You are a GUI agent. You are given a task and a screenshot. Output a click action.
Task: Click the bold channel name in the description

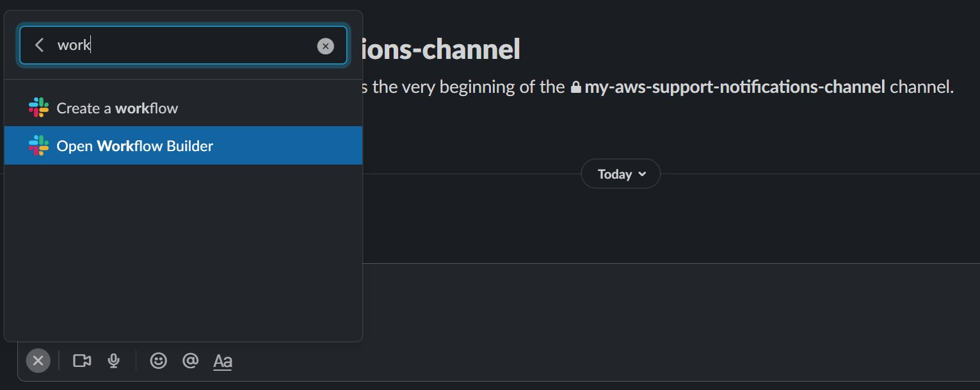click(734, 86)
